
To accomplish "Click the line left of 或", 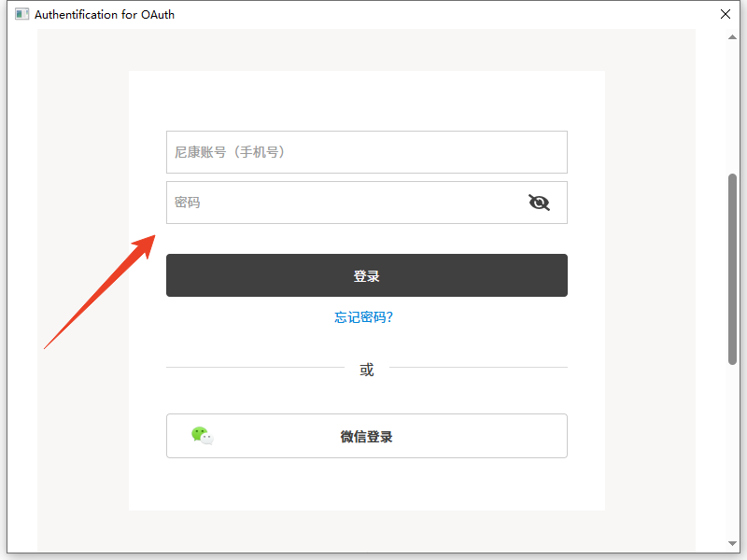I will (254, 368).
